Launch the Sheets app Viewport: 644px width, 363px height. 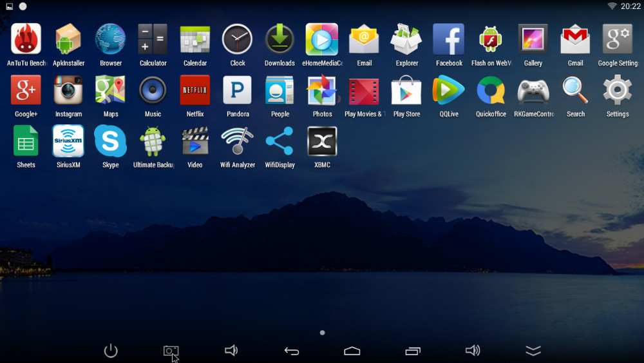pyautogui.click(x=26, y=141)
